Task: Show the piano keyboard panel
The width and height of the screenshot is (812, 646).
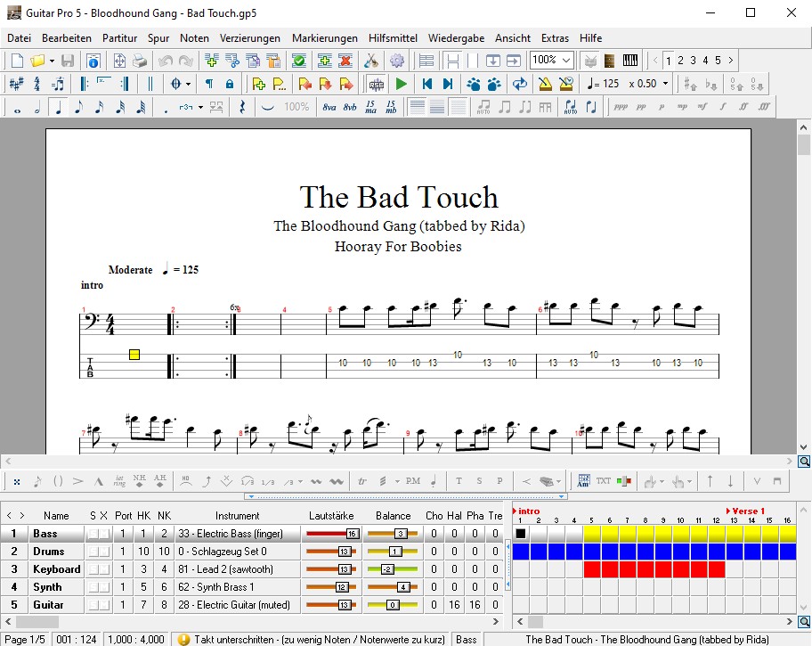Action: [630, 61]
